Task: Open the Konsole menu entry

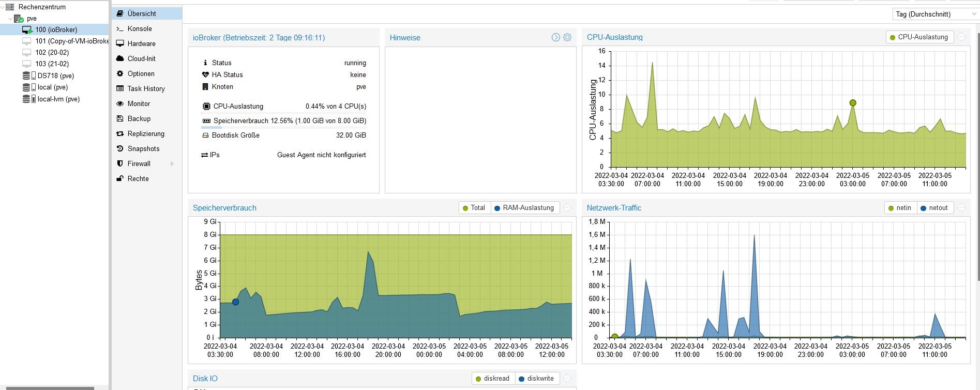Action: point(147,28)
